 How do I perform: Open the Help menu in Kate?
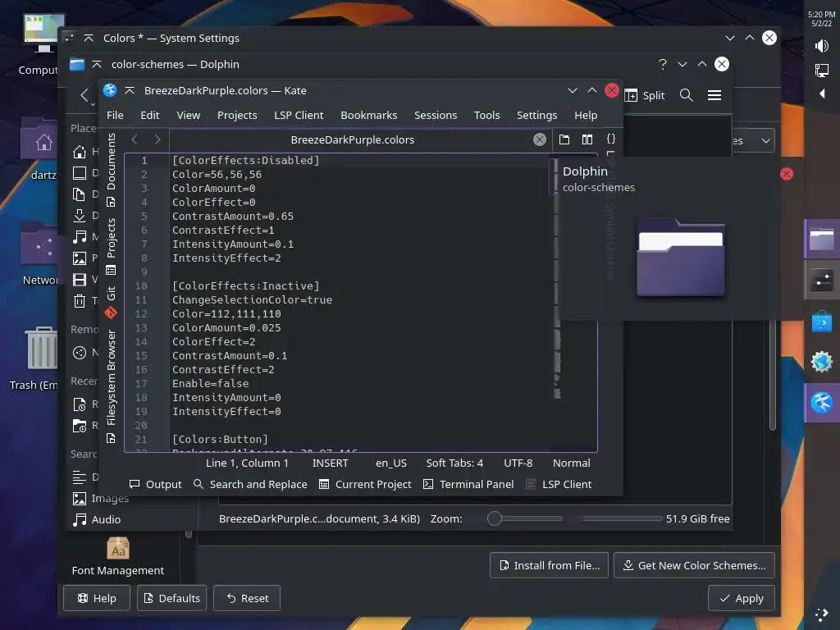tap(586, 115)
